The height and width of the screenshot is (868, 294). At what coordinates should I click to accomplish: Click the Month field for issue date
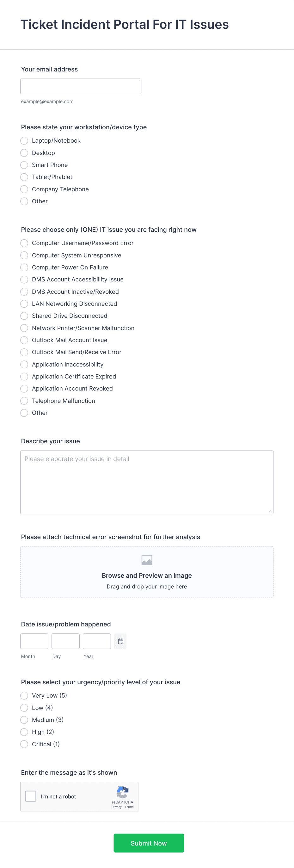coord(34,641)
